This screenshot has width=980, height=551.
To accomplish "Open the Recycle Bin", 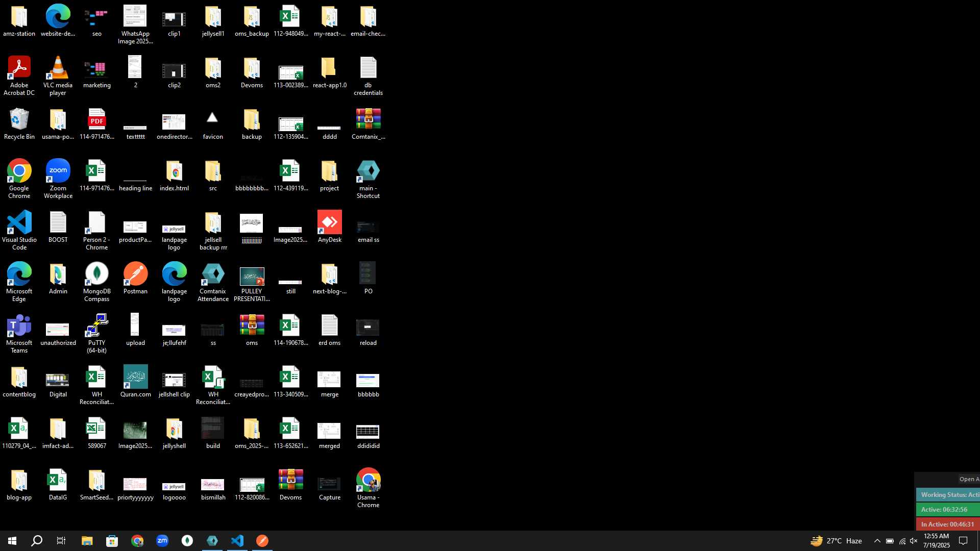I will 19,123.
